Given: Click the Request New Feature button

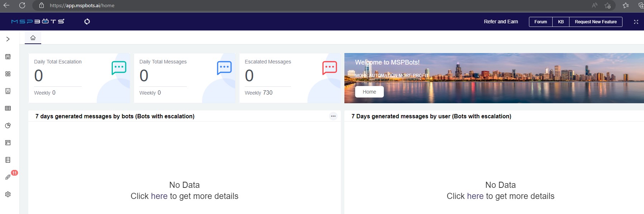Looking at the screenshot, I should (596, 22).
